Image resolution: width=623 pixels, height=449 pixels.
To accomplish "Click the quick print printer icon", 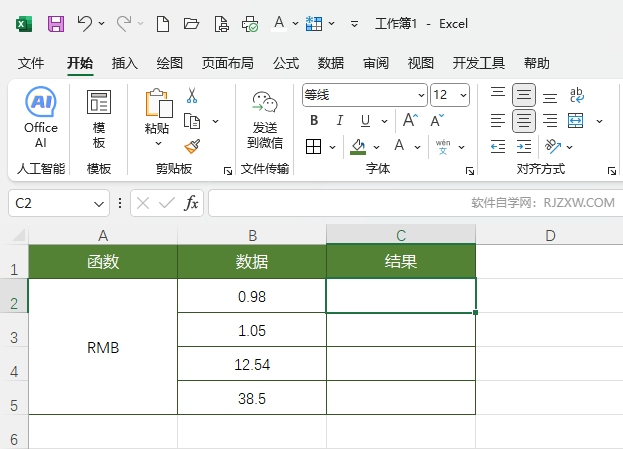I will tap(250, 24).
